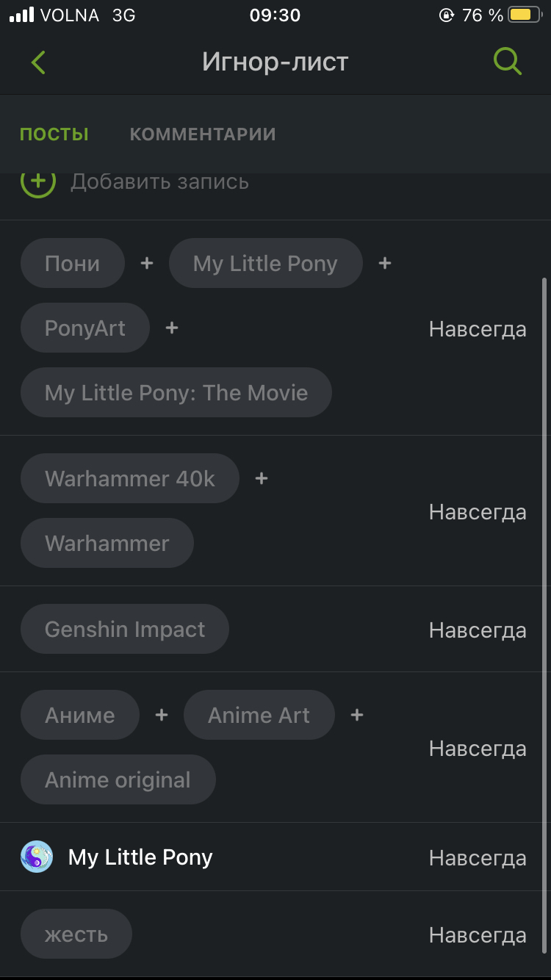Open duration Навсегда for Genshin Impact
This screenshot has height=980, width=551.
(x=478, y=630)
